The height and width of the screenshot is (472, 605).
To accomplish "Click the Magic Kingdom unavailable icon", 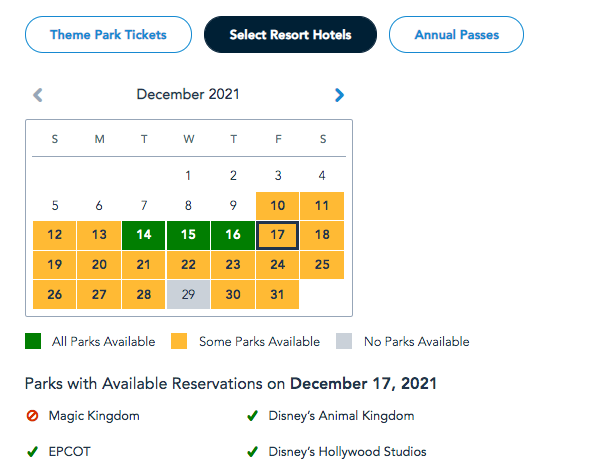I will 34,416.
